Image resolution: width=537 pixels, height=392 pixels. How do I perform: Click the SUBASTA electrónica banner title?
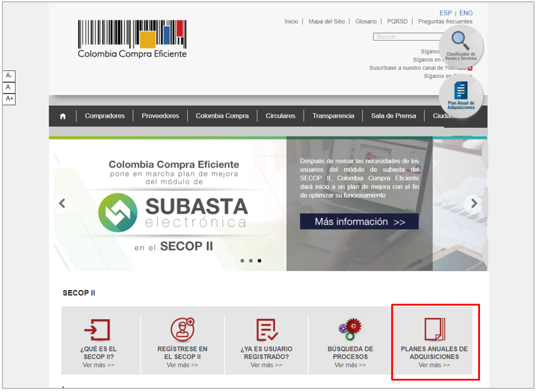tap(196, 213)
